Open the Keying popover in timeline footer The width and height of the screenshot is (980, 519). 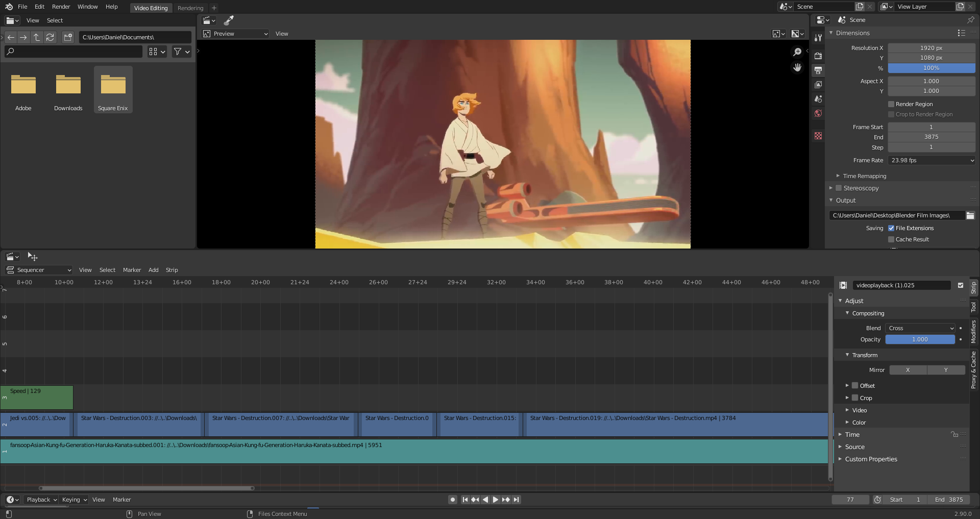(75, 500)
